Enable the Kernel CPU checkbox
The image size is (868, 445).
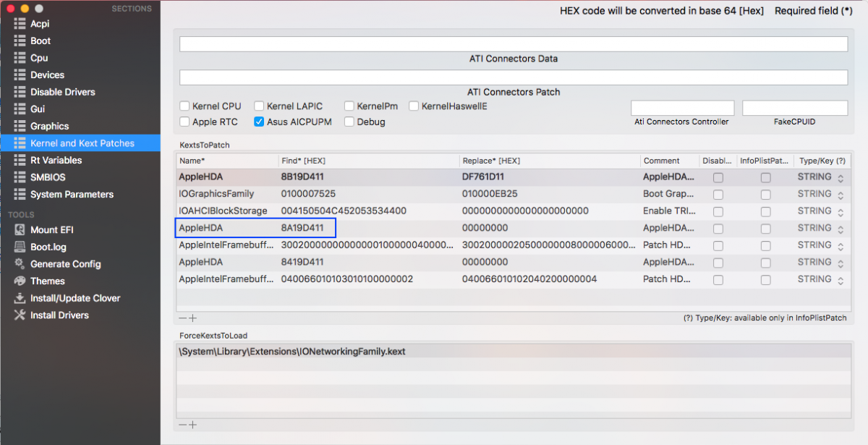click(x=185, y=106)
